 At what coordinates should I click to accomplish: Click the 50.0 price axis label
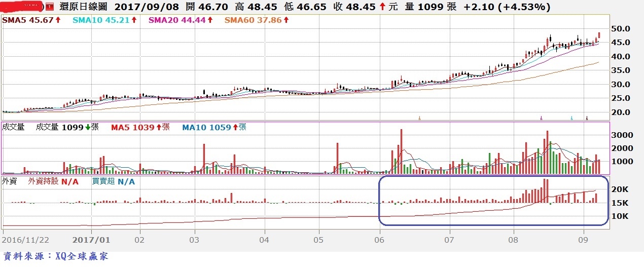pyautogui.click(x=621, y=29)
